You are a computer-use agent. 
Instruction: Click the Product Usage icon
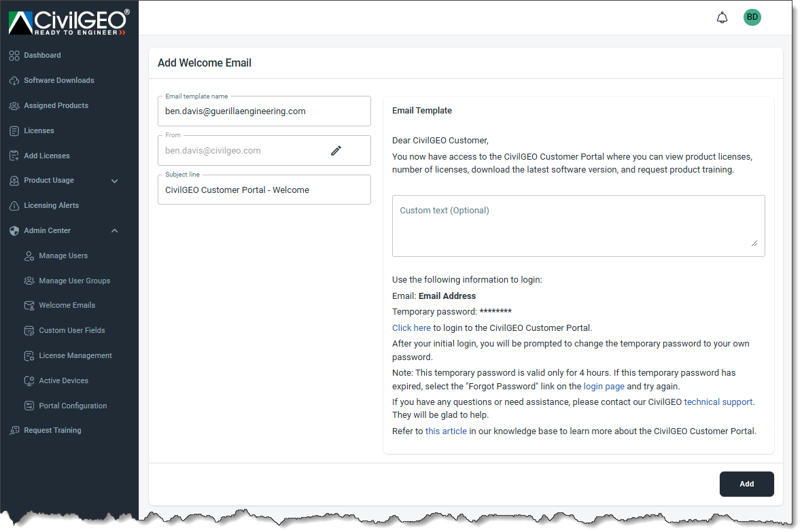click(14, 180)
